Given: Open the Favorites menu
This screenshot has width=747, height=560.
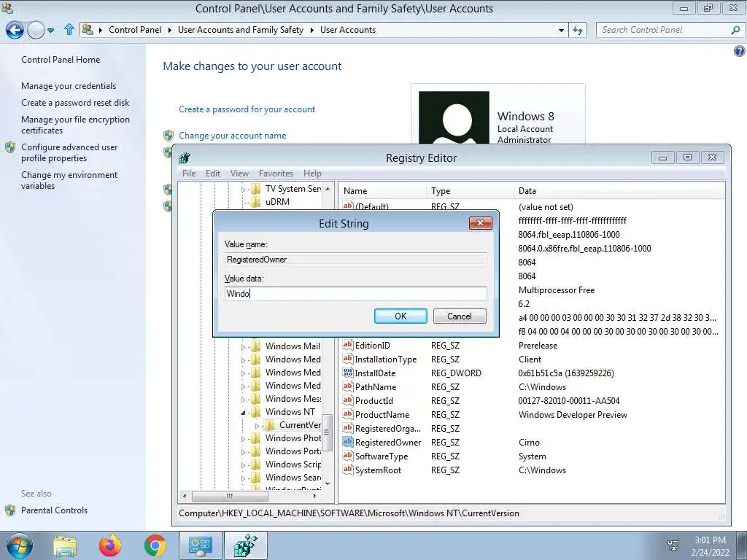Looking at the screenshot, I should (x=276, y=174).
